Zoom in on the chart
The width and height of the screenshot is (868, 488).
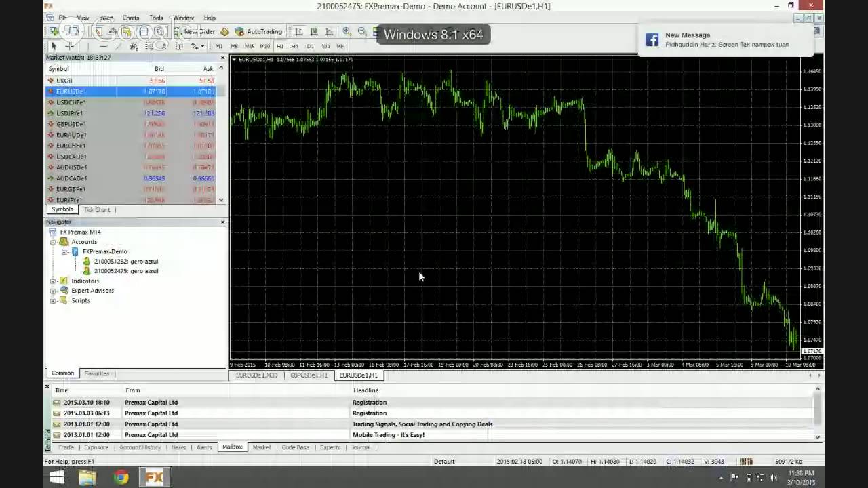tap(347, 31)
